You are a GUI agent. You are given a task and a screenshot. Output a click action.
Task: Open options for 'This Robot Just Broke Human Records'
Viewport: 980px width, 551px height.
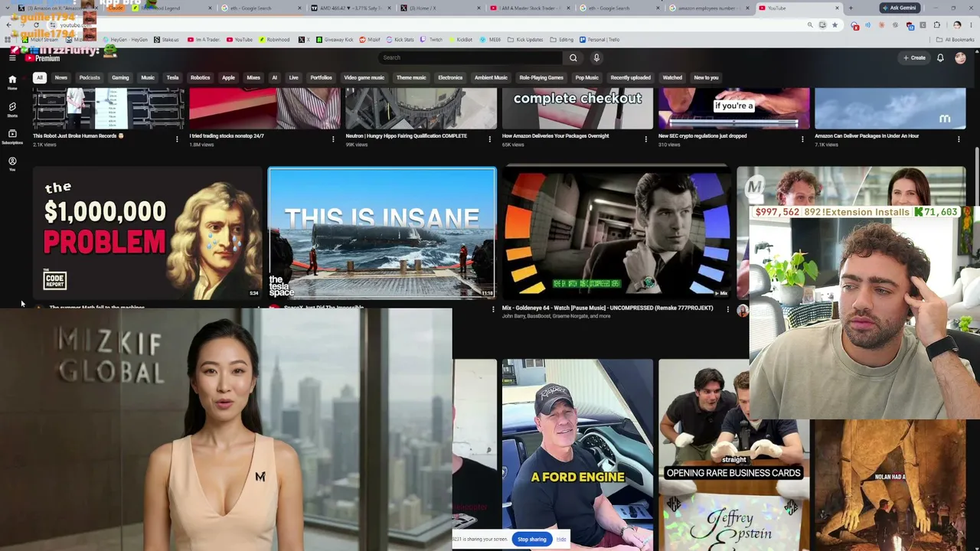coord(177,139)
